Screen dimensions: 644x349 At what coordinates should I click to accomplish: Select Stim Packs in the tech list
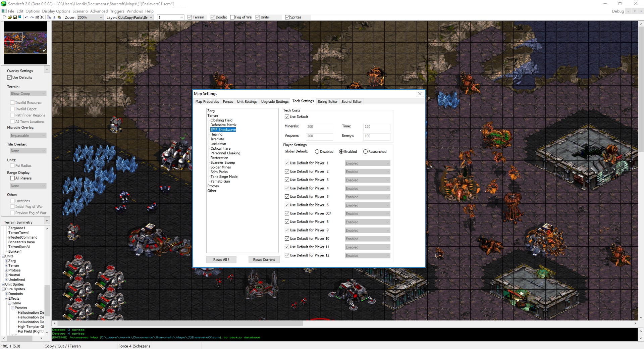tap(219, 172)
